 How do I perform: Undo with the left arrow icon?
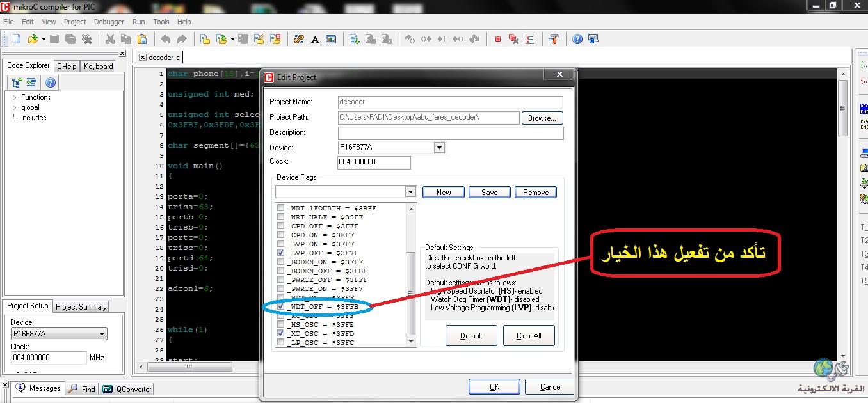coord(166,39)
